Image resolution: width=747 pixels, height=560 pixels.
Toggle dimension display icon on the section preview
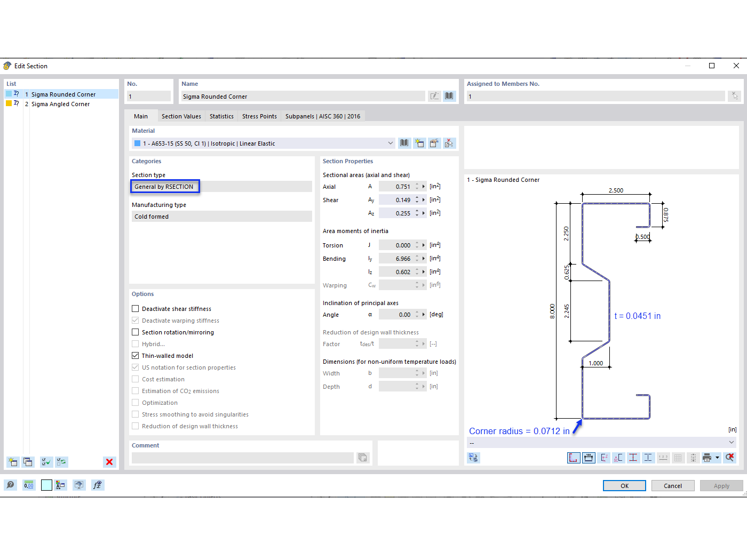589,458
